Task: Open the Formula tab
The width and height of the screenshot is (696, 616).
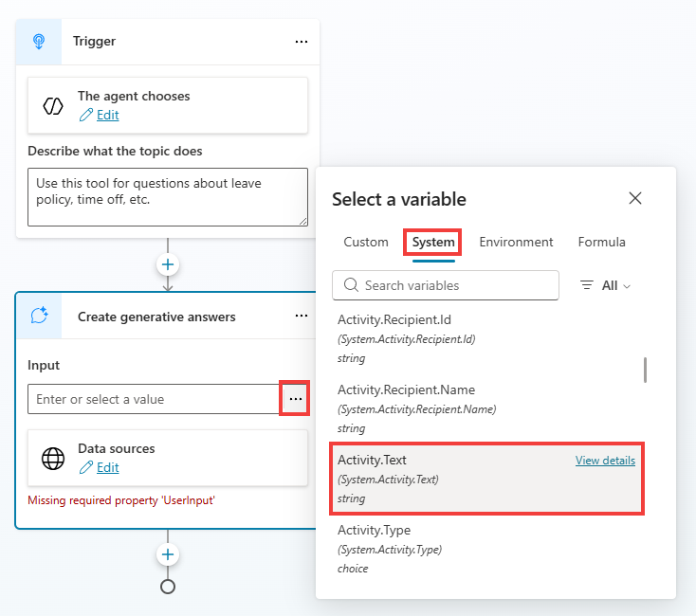Action: 601,242
